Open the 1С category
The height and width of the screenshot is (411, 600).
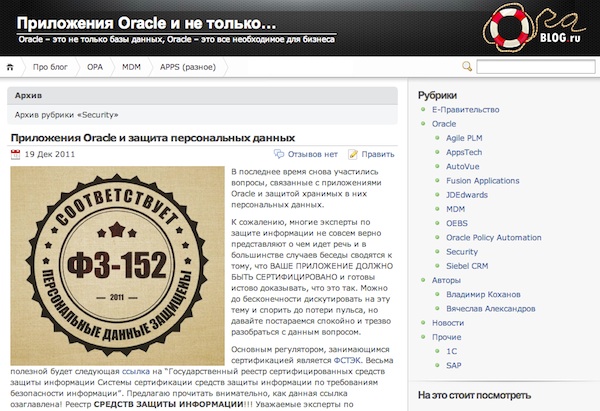coord(451,351)
